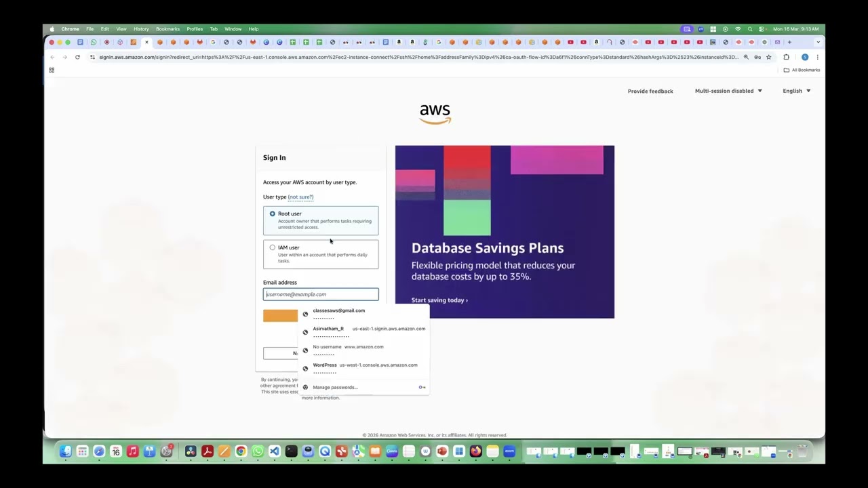Open the File menu

click(x=90, y=29)
